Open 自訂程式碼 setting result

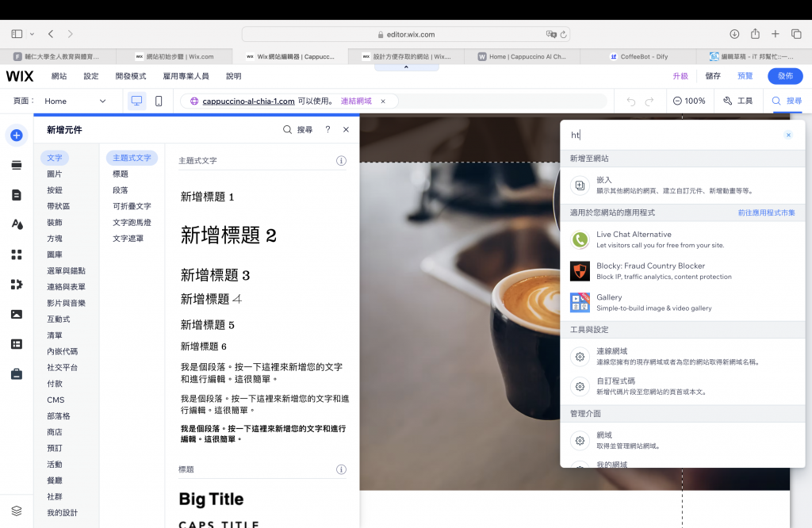point(683,386)
